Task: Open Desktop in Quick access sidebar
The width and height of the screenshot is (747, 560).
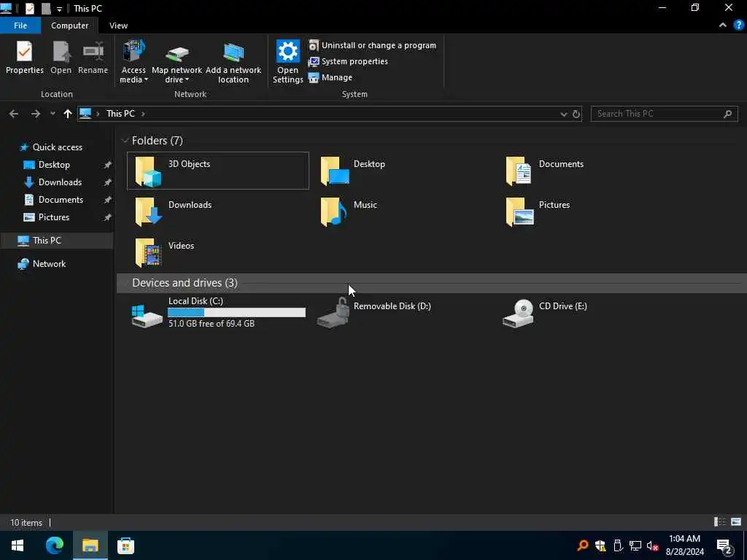Action: click(54, 165)
